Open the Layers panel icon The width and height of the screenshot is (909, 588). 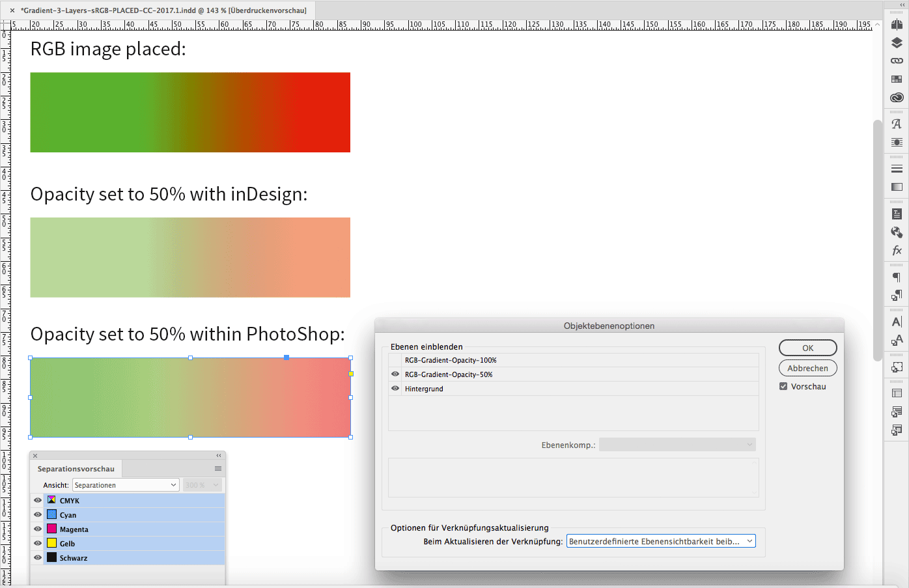(x=897, y=43)
